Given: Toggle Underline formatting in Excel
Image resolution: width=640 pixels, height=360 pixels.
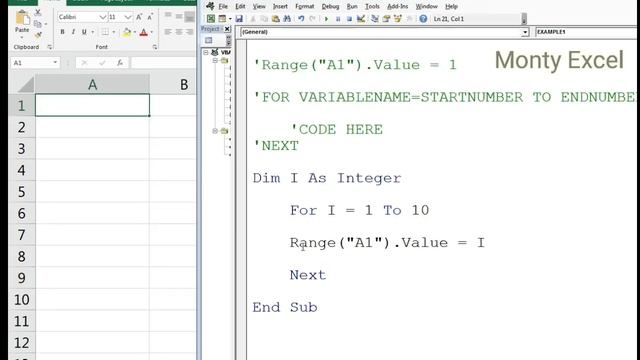Looking at the screenshot, I should [84, 32].
